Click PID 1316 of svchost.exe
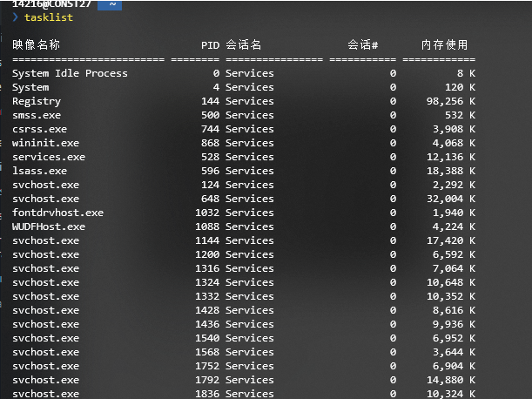Image resolution: width=532 pixels, height=399 pixels. [x=207, y=268]
